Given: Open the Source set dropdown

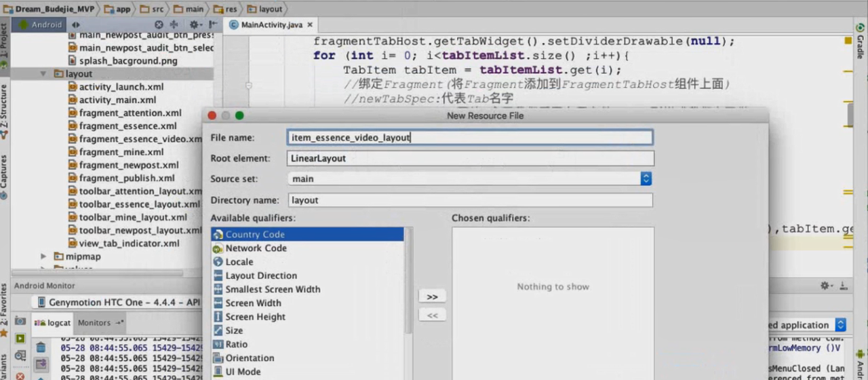Looking at the screenshot, I should (x=646, y=178).
